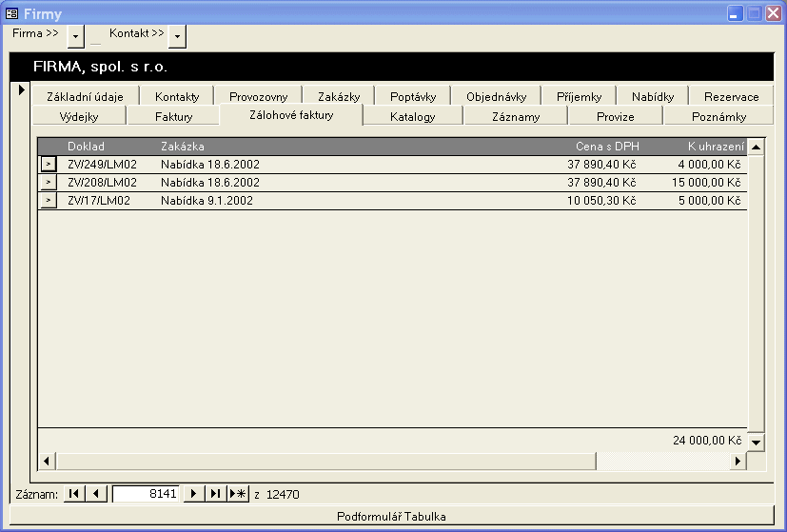Go to last record navigation button
The image size is (787, 532).
click(215, 494)
